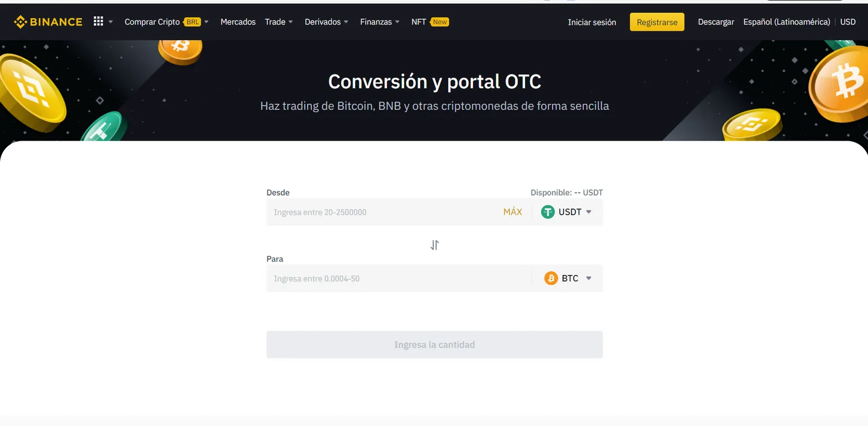The image size is (868, 426).
Task: Open the Descargar link
Action: coord(716,22)
